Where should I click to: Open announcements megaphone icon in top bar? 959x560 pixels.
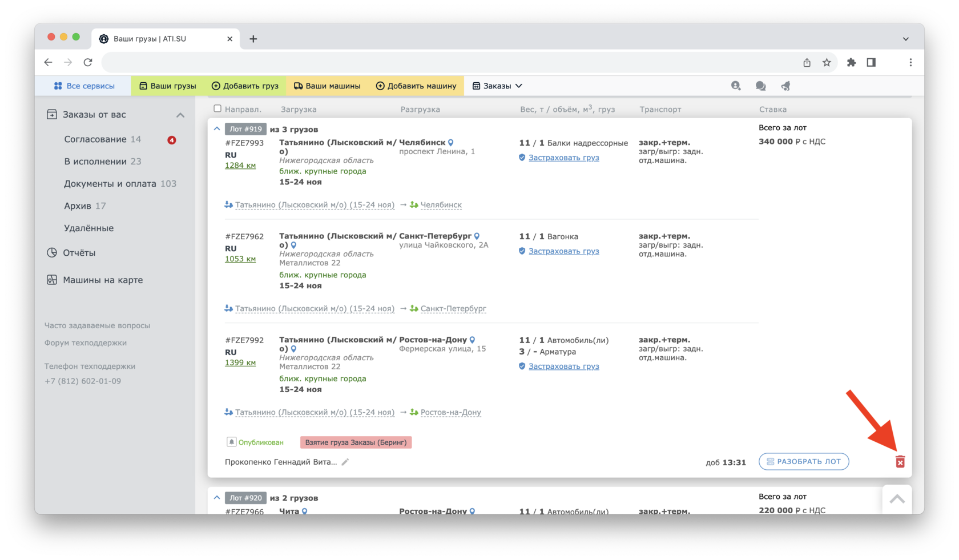point(786,86)
